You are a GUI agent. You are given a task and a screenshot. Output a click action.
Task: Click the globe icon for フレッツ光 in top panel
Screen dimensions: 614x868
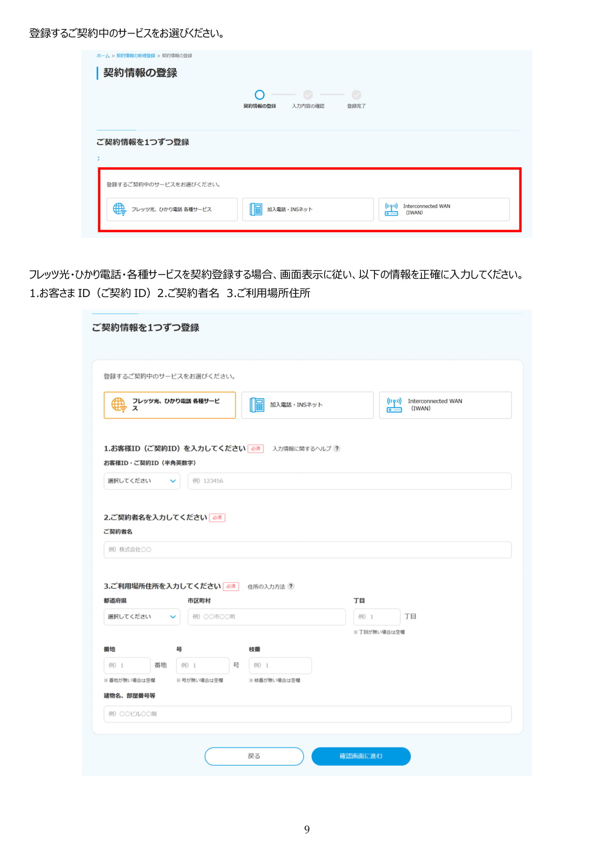(119, 209)
